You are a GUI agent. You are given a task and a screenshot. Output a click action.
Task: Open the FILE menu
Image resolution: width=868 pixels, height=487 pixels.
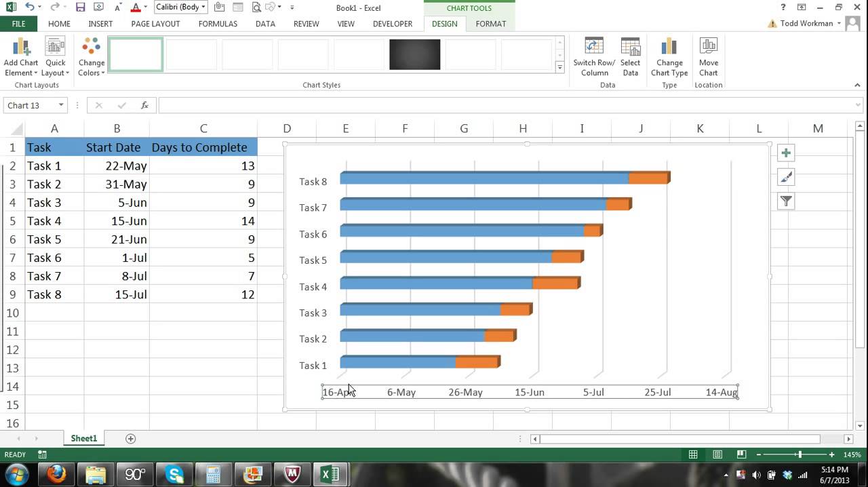point(18,24)
